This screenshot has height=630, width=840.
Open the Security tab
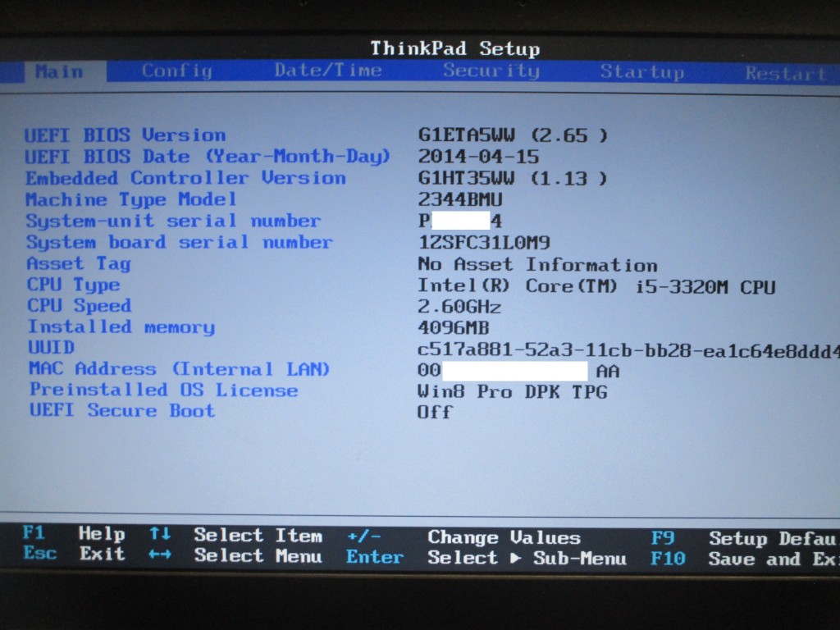tap(491, 71)
